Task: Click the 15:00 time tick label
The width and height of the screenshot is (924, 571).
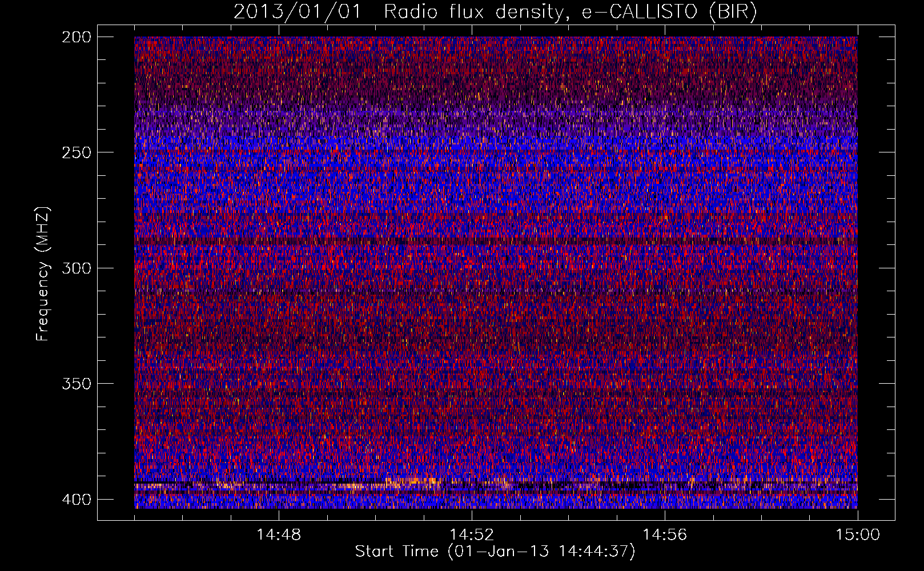Action: (858, 535)
